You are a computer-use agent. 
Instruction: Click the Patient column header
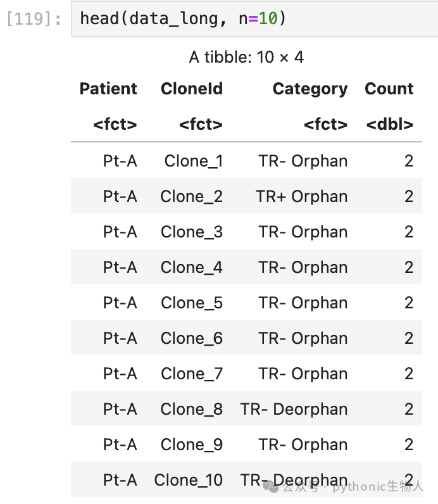coord(108,89)
